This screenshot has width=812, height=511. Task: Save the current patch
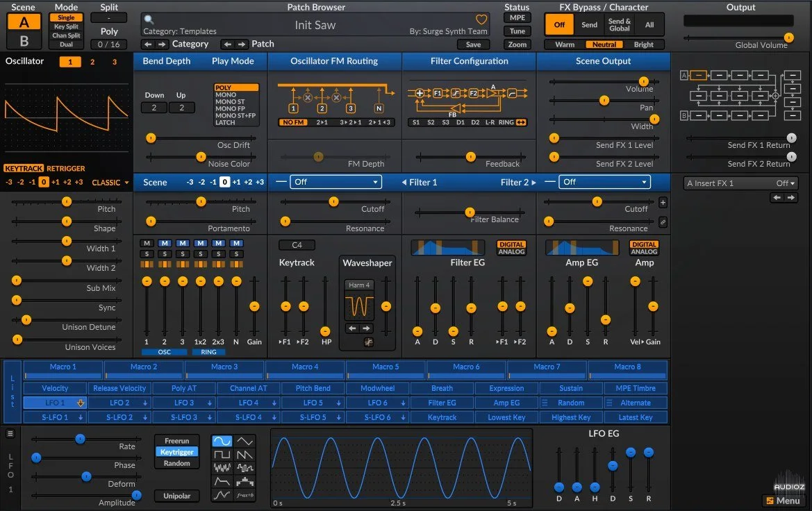[473, 44]
